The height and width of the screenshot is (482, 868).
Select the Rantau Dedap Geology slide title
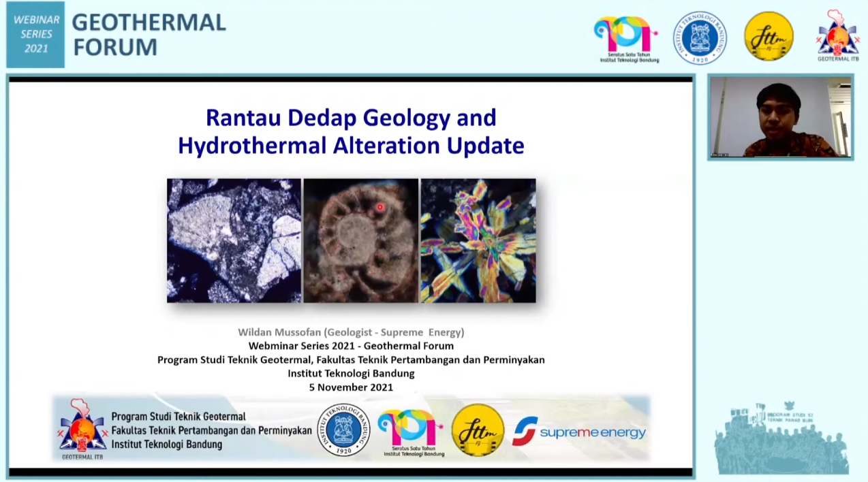(351, 131)
